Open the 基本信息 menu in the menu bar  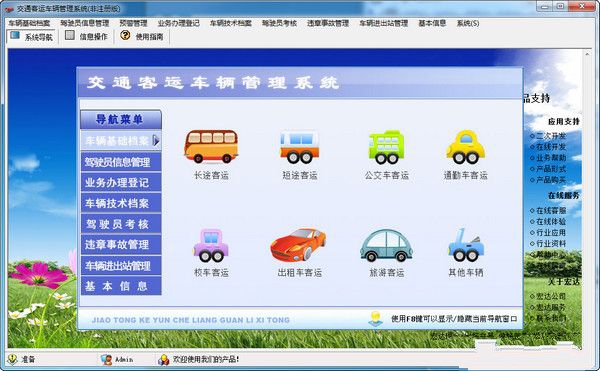pos(432,23)
